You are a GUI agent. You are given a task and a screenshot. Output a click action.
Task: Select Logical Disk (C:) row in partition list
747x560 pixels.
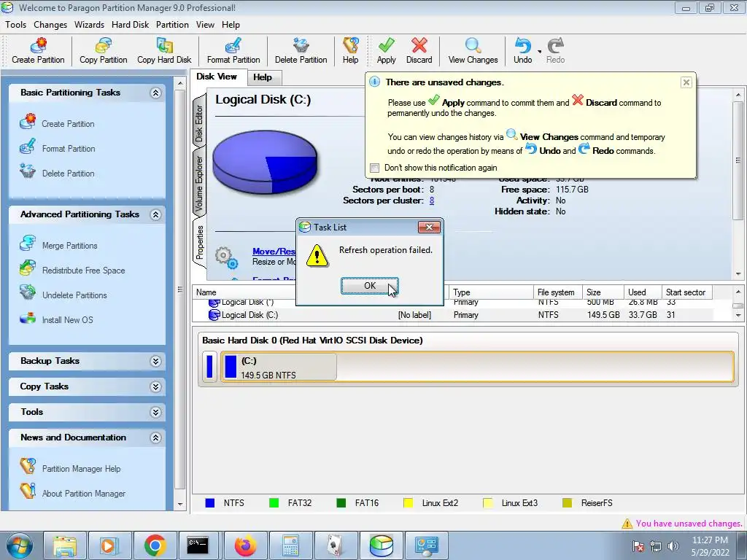452,315
